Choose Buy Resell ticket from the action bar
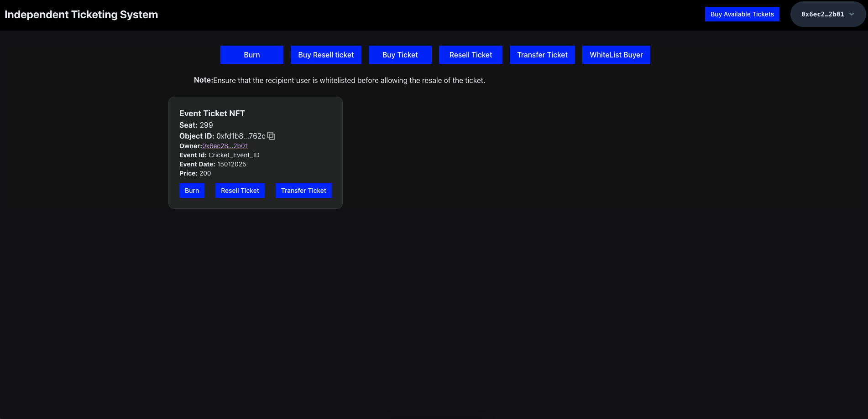The image size is (868, 419). pos(326,54)
